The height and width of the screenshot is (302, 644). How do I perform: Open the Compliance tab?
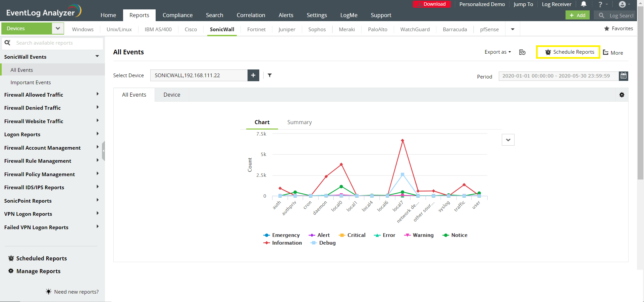(x=178, y=15)
